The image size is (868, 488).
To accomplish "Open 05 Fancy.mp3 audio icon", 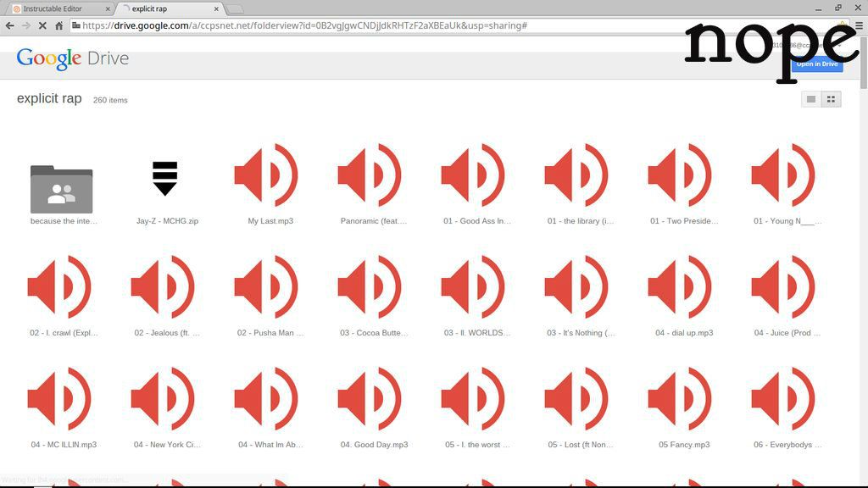I will coord(680,399).
